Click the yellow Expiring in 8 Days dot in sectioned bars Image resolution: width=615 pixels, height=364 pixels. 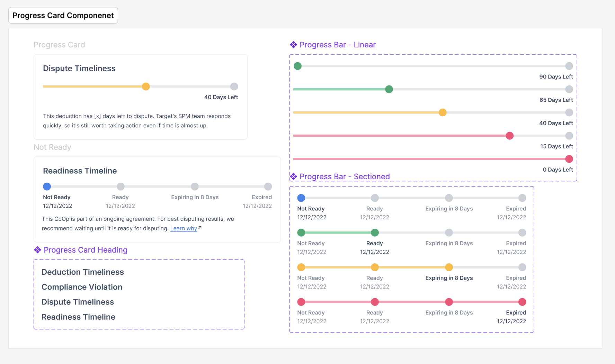coord(449,267)
